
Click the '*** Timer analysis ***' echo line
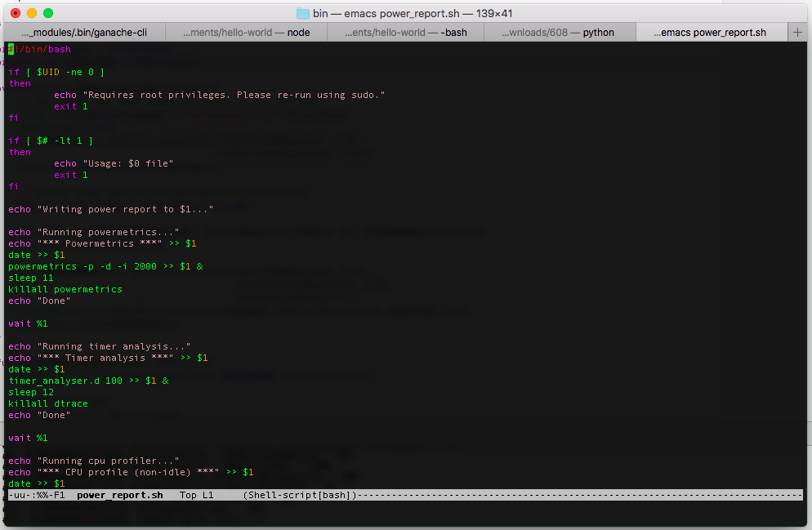point(108,358)
